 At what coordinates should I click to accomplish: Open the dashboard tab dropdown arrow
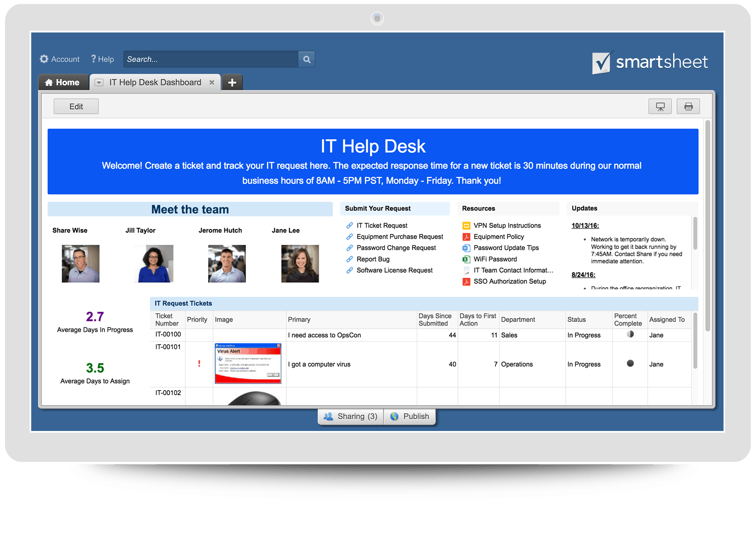(x=99, y=82)
